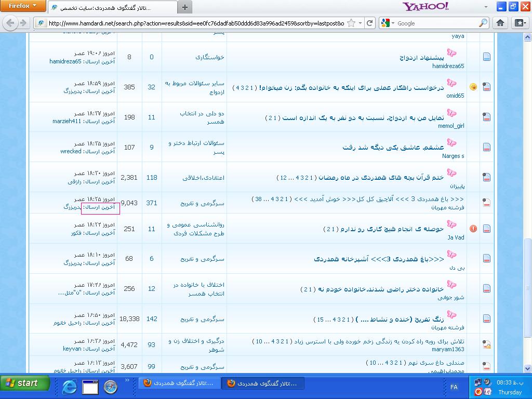Go back with the back arrow
Image resolution: width=532 pixels, height=399 pixels.
tap(10, 23)
